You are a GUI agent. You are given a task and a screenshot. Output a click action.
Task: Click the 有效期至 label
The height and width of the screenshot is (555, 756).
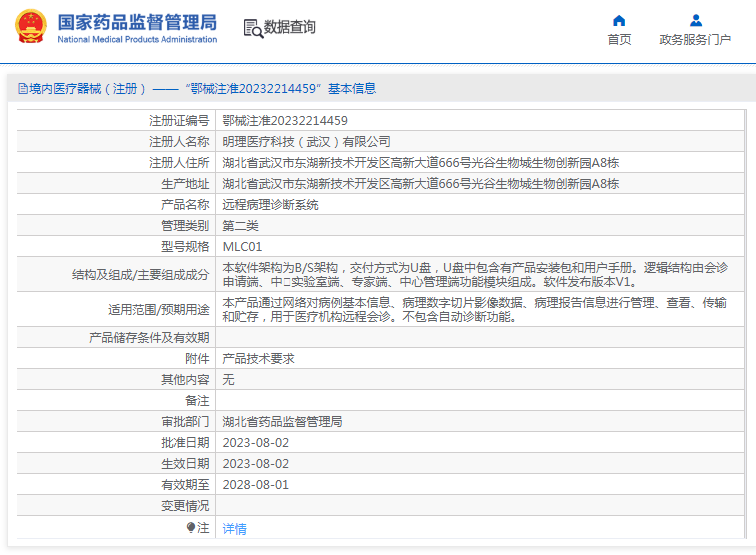point(185,485)
